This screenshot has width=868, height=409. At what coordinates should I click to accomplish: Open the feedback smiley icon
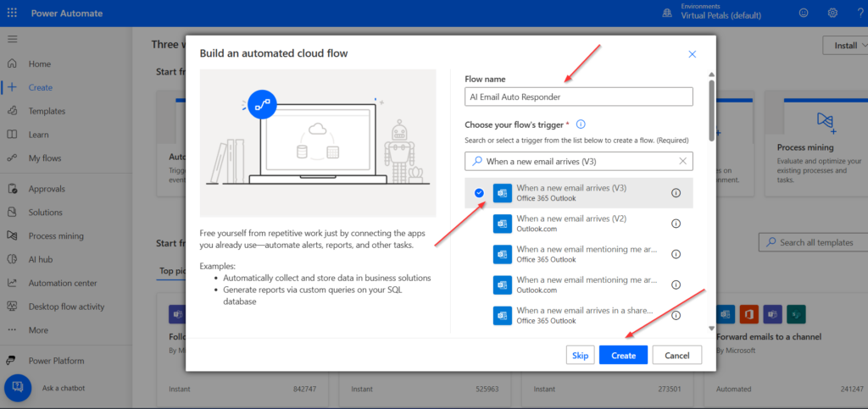coord(804,13)
